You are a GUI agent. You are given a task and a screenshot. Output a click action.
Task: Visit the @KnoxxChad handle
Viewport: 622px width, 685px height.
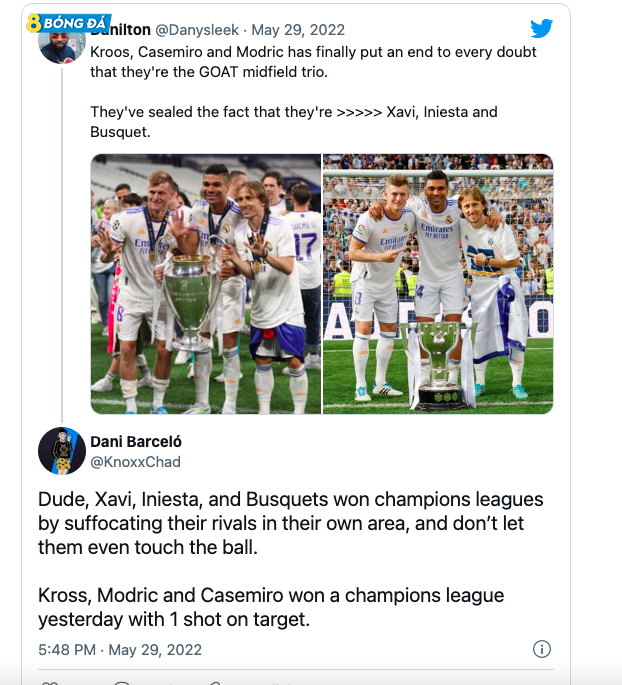tap(135, 462)
